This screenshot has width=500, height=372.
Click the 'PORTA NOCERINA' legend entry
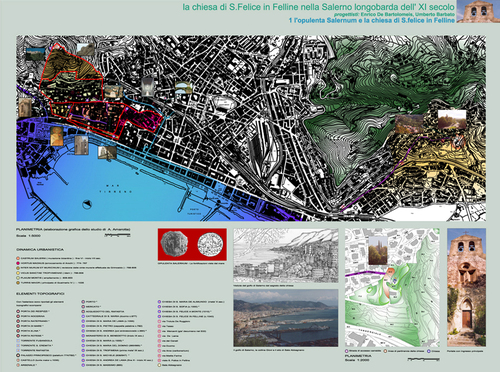point(31,316)
